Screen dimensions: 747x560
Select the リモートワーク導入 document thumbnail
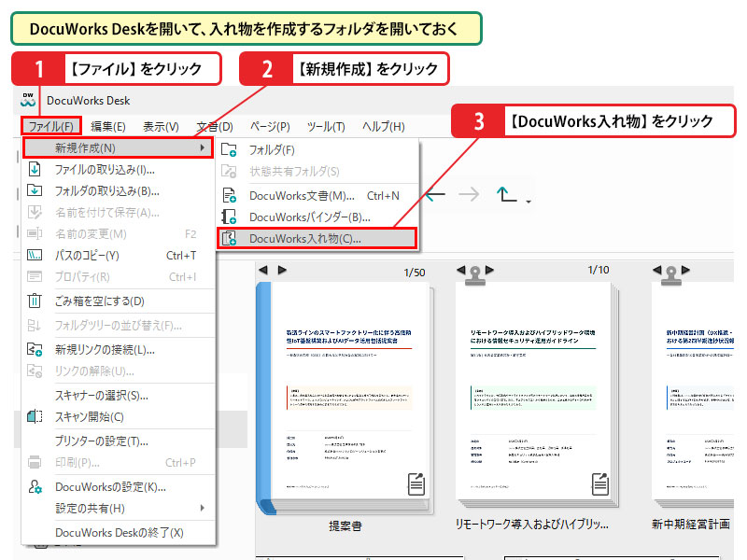pos(536,395)
